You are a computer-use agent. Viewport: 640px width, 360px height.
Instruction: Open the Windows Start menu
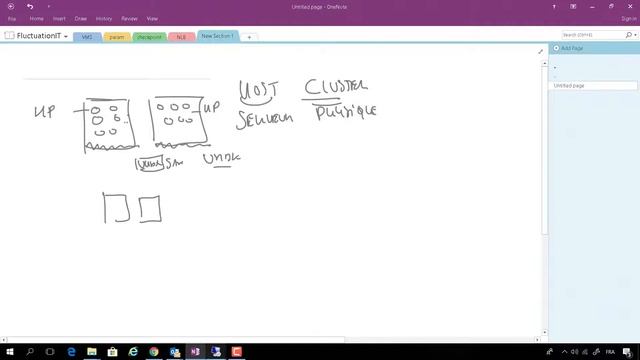[10, 351]
